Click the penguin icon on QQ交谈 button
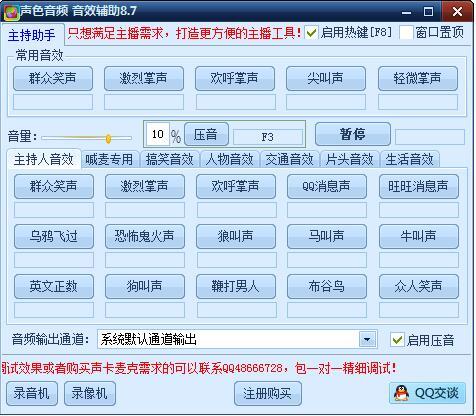Screen dimensions: 476x416 (x=401, y=393)
